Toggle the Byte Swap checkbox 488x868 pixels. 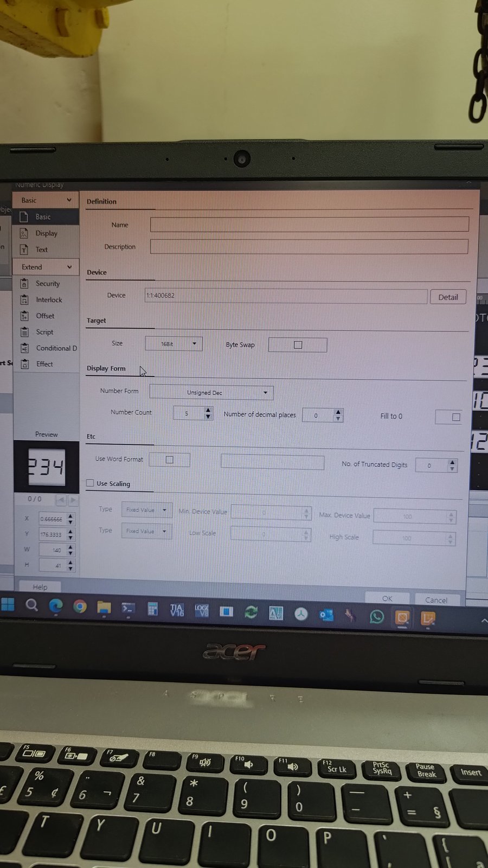coord(298,344)
